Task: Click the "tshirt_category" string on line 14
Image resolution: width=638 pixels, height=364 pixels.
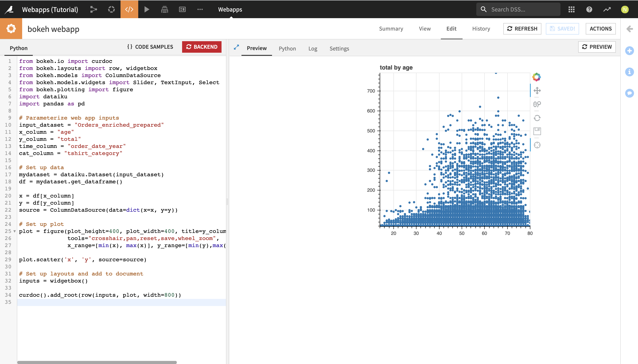Action: [93, 153]
